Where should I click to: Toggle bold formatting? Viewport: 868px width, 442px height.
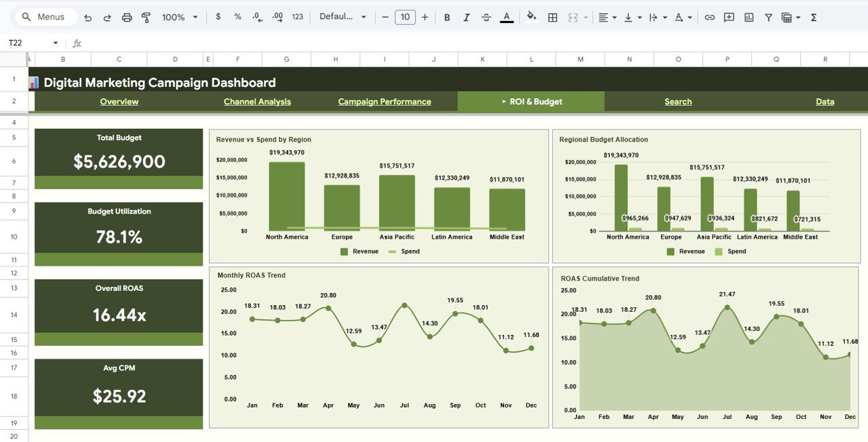[x=447, y=16]
